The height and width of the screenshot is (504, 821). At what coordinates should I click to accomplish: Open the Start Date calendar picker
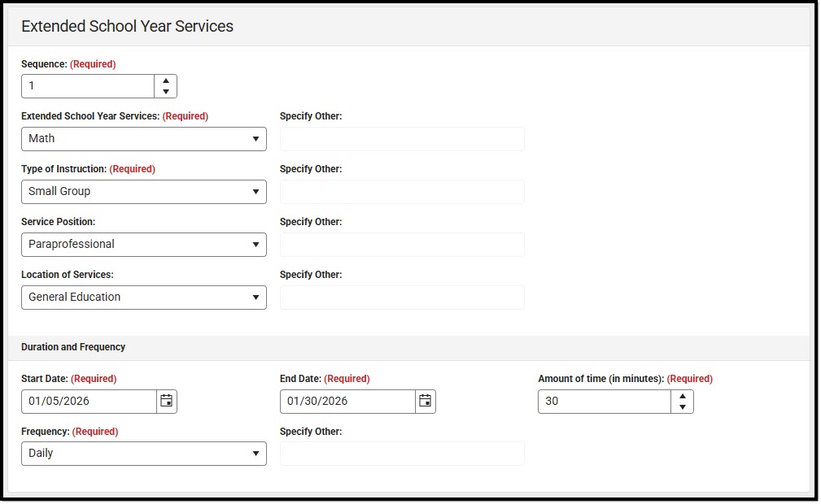[166, 401]
